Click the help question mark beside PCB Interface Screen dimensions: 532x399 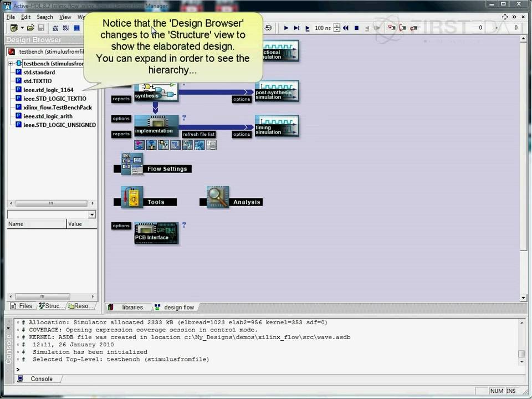click(x=184, y=224)
